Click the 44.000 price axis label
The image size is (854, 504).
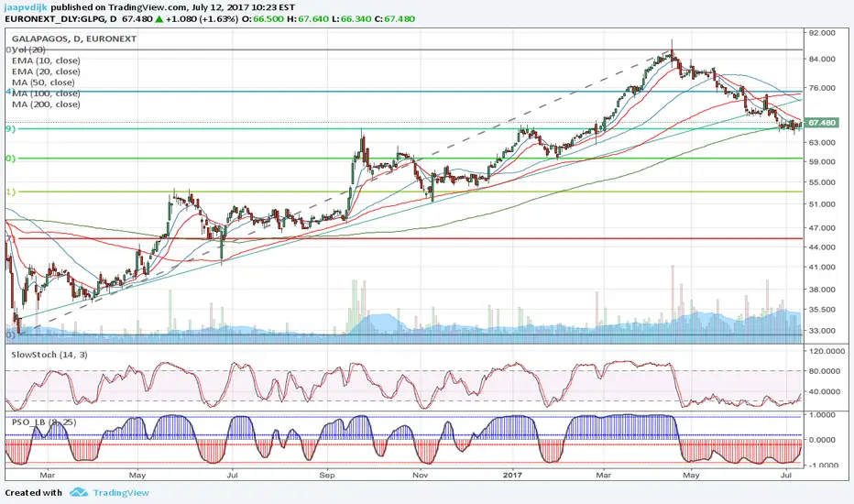coord(822,247)
